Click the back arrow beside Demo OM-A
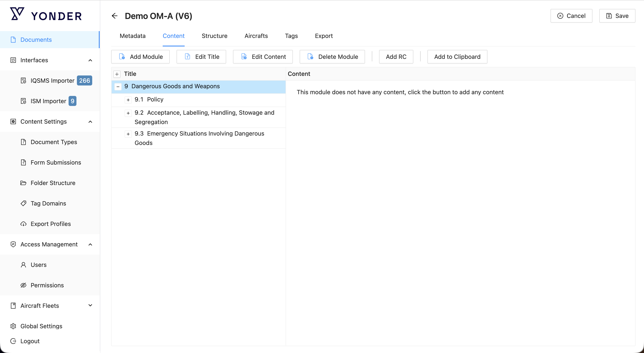Viewport: 644px width, 353px height. click(x=115, y=16)
